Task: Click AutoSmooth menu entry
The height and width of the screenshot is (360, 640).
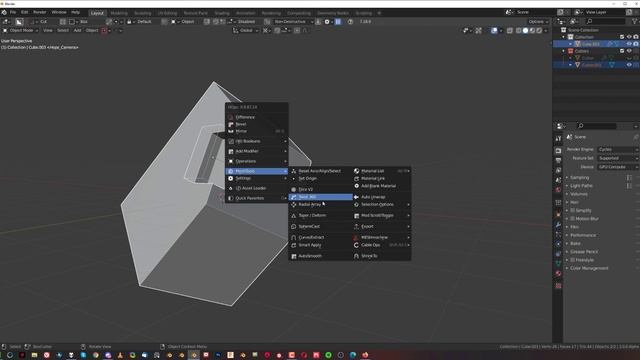Action: (320, 256)
